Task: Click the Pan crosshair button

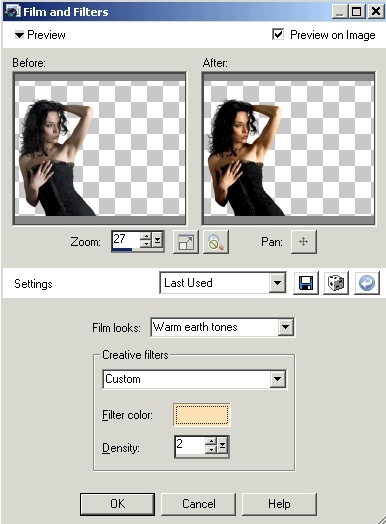Action: [303, 242]
